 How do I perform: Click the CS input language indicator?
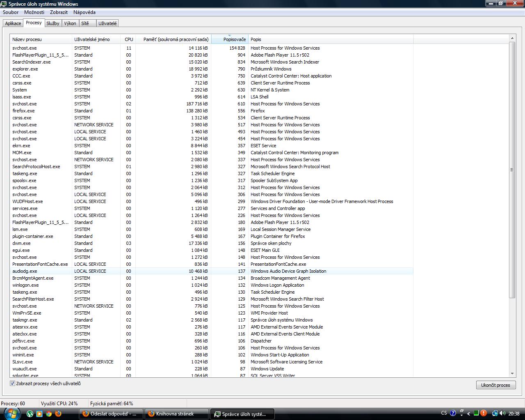click(x=444, y=413)
